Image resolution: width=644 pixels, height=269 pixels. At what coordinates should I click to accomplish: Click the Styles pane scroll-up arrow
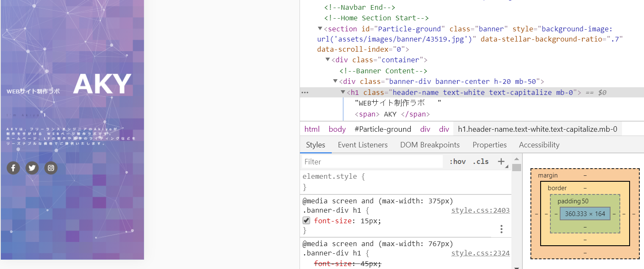click(x=516, y=159)
